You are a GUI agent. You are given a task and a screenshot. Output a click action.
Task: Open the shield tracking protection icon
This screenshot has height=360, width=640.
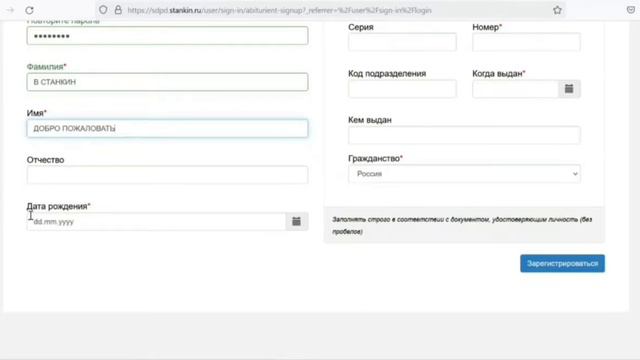(x=103, y=10)
